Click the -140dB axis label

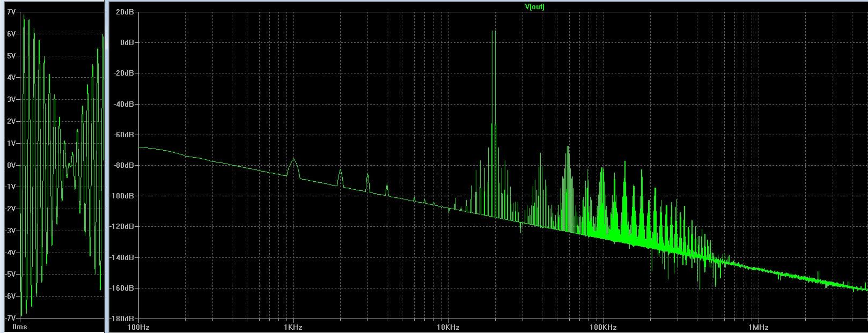click(x=122, y=257)
